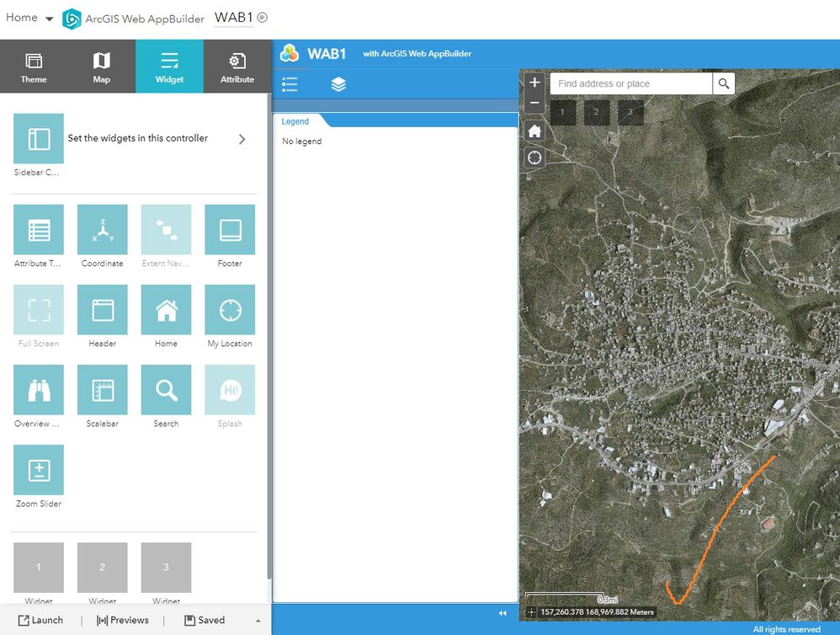
Task: Select the Legend panel tab
Action: coord(295,121)
